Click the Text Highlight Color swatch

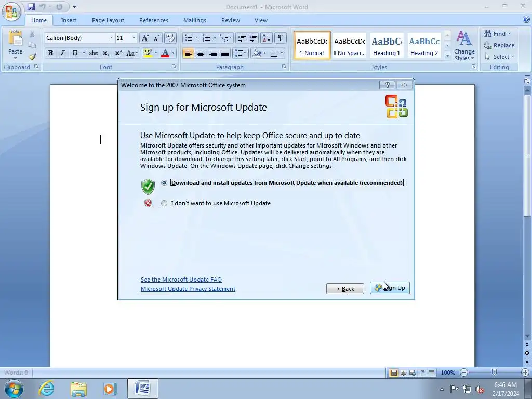pos(148,53)
